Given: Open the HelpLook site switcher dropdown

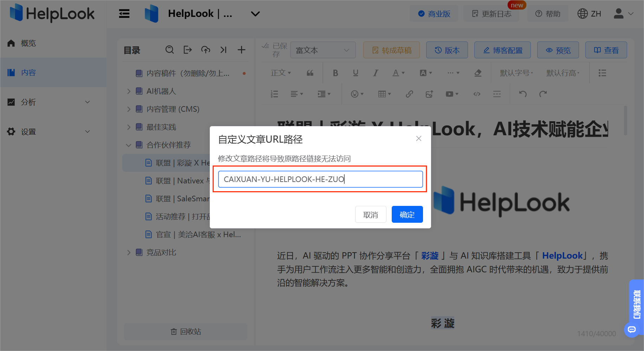Looking at the screenshot, I should click(x=255, y=14).
